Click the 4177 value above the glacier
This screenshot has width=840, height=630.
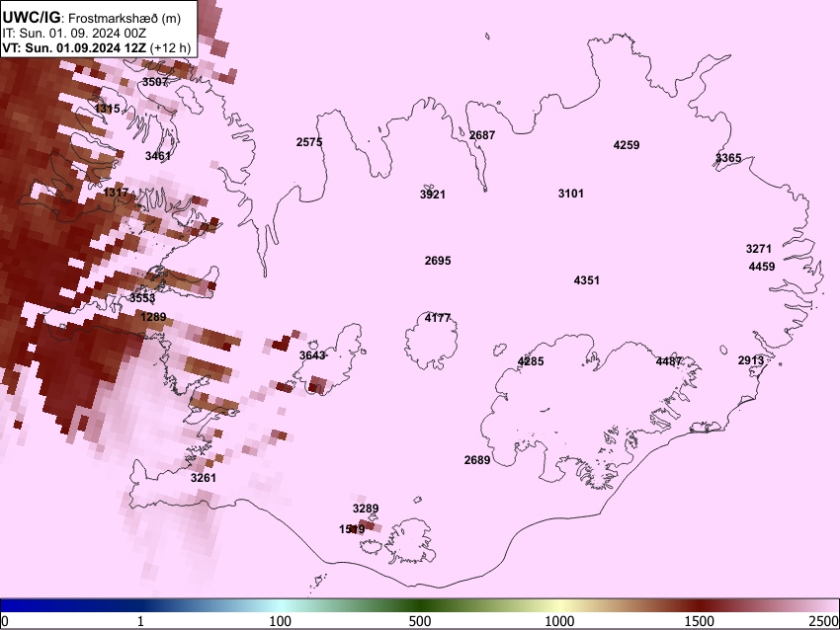[x=438, y=318]
